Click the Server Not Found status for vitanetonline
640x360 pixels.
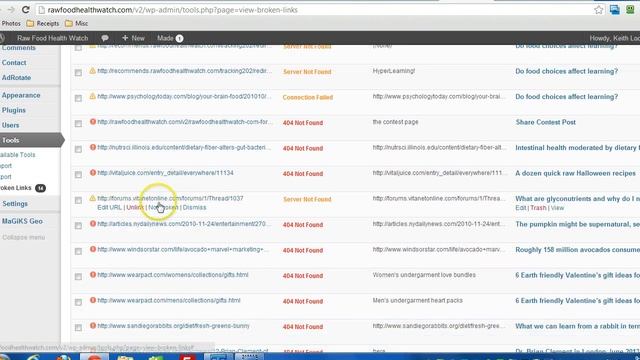(307, 199)
